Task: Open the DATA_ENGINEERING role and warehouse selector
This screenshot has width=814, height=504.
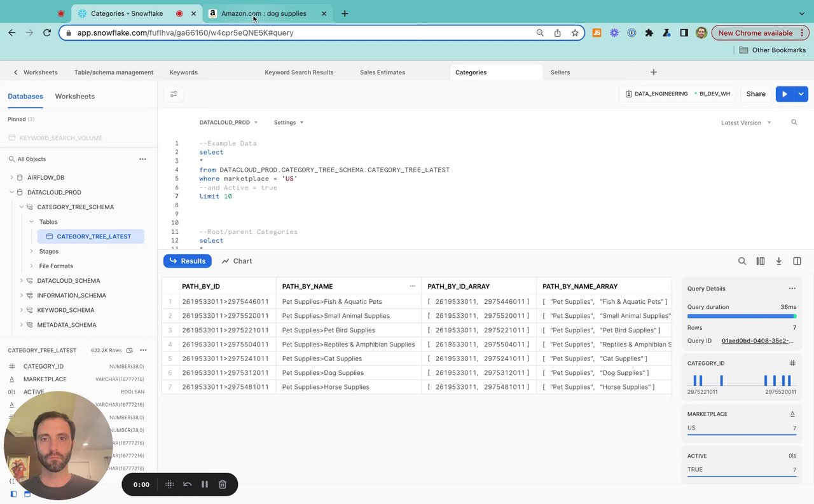Action: (x=678, y=94)
